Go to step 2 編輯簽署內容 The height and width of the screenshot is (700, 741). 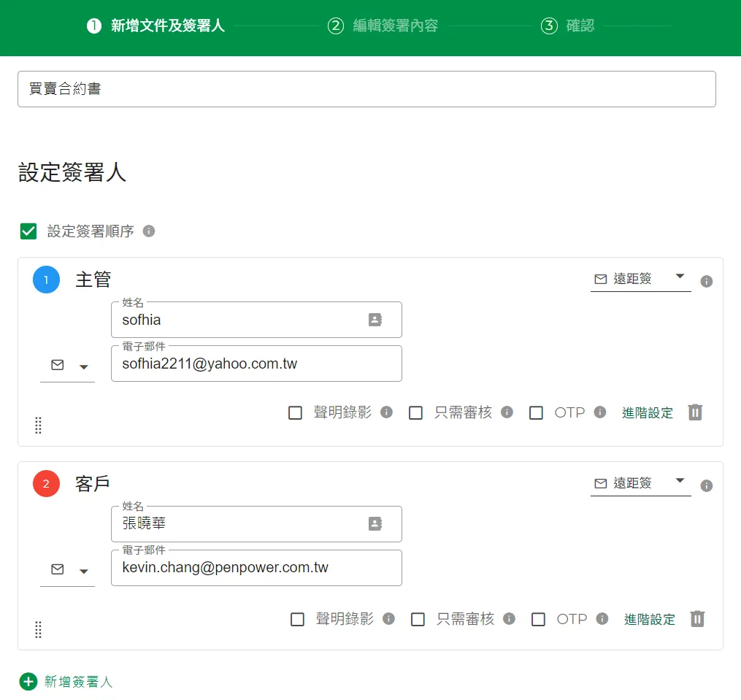click(383, 26)
